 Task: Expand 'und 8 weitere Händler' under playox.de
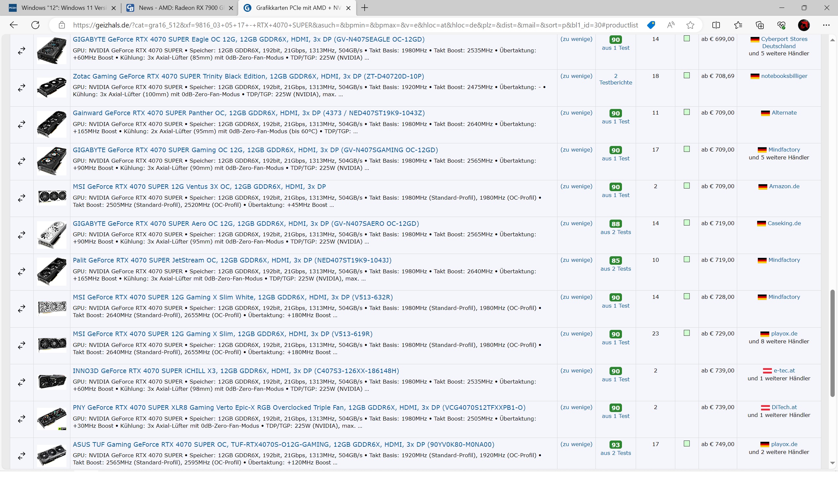[x=778, y=342]
